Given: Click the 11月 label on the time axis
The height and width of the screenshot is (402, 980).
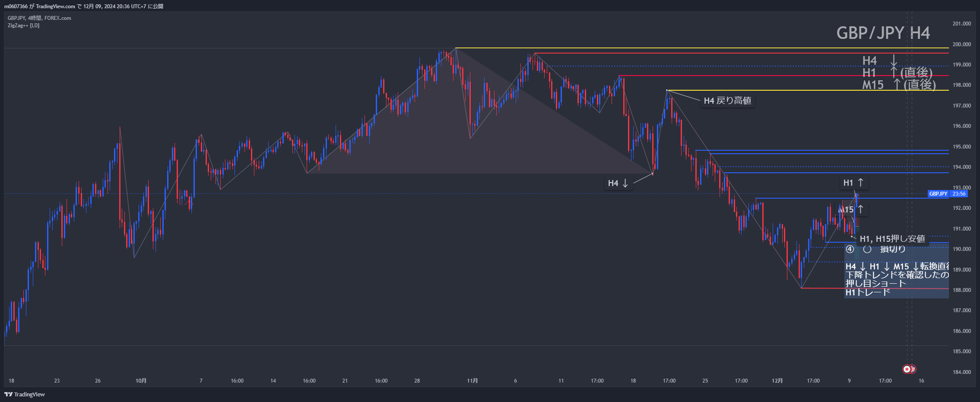Looking at the screenshot, I should [472, 381].
